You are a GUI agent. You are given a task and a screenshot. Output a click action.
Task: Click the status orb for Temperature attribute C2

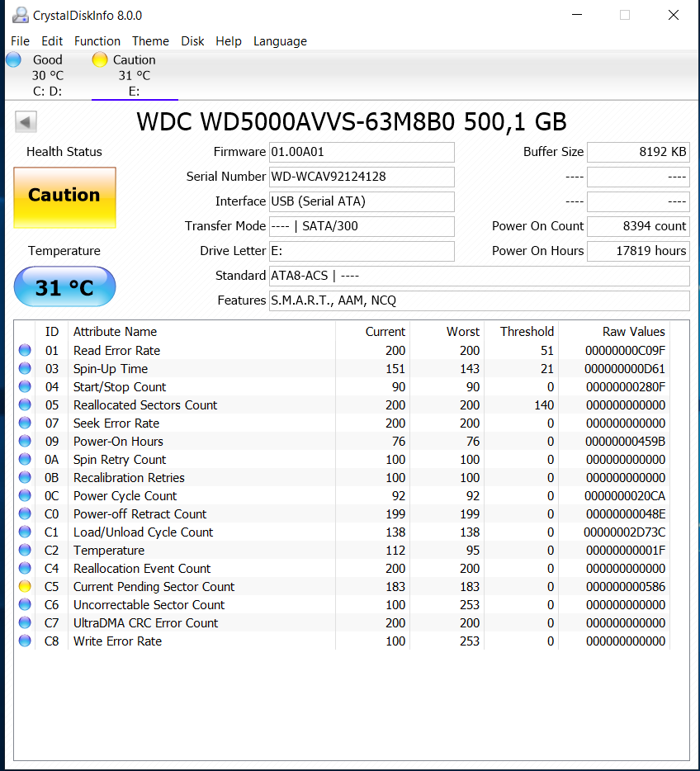[x=25, y=551]
